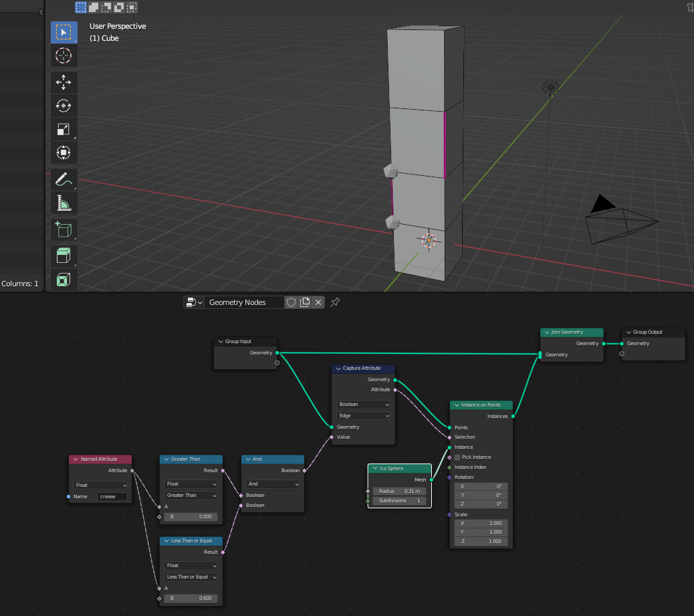The image size is (694, 616).
Task: Click the camera object in viewport
Action: pyautogui.click(x=620, y=220)
